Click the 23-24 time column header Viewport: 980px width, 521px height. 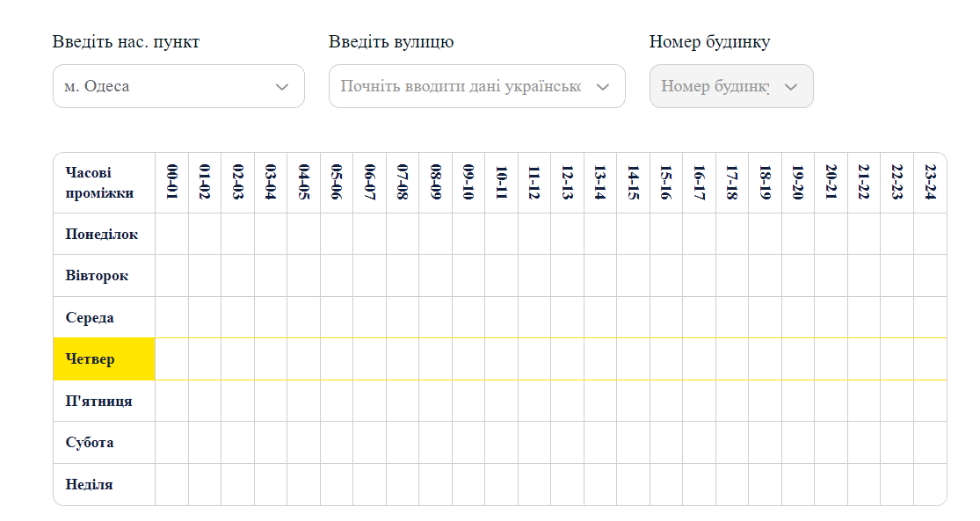tap(930, 183)
